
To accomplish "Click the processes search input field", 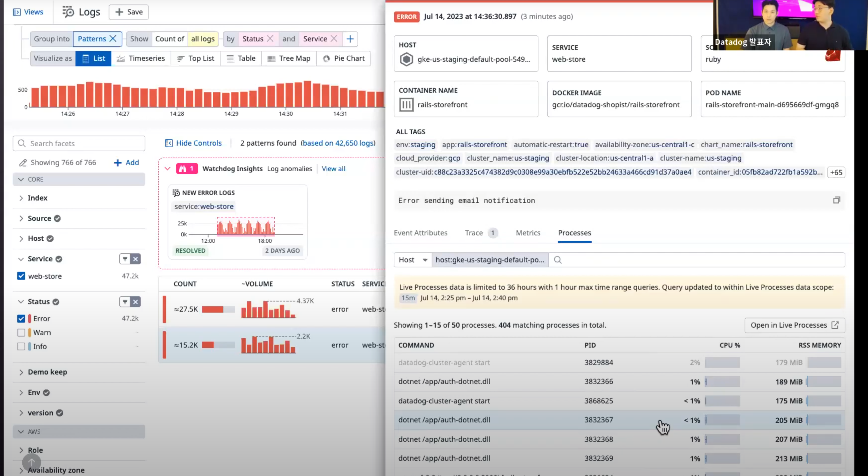I will 697,260.
